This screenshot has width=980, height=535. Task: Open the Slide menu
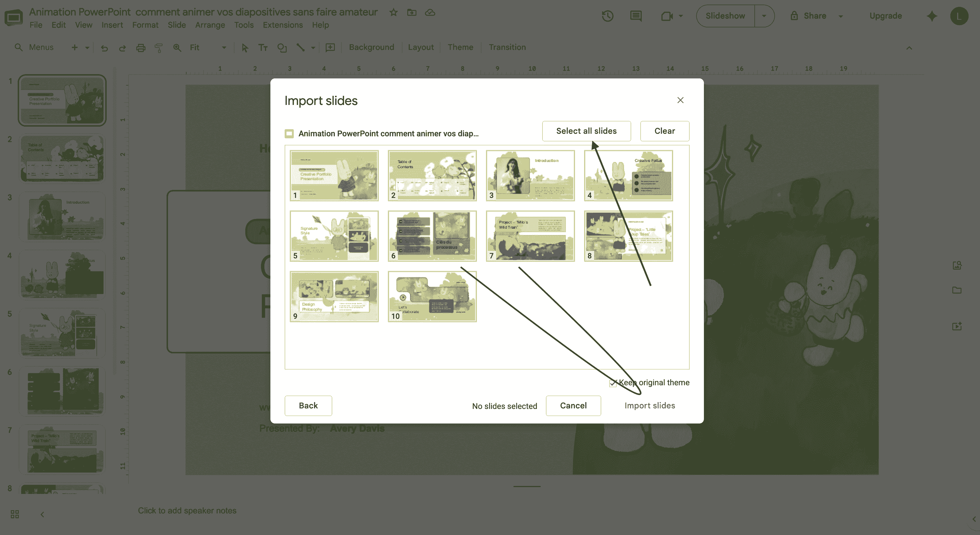point(177,25)
